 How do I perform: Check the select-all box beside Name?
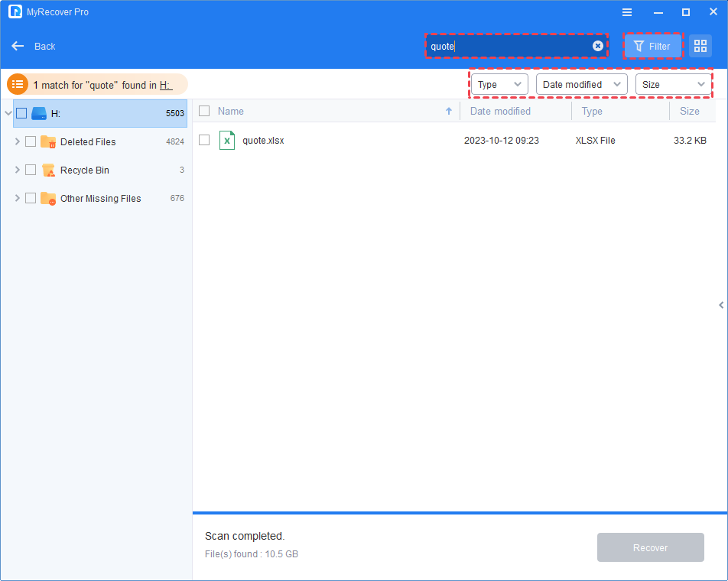204,111
